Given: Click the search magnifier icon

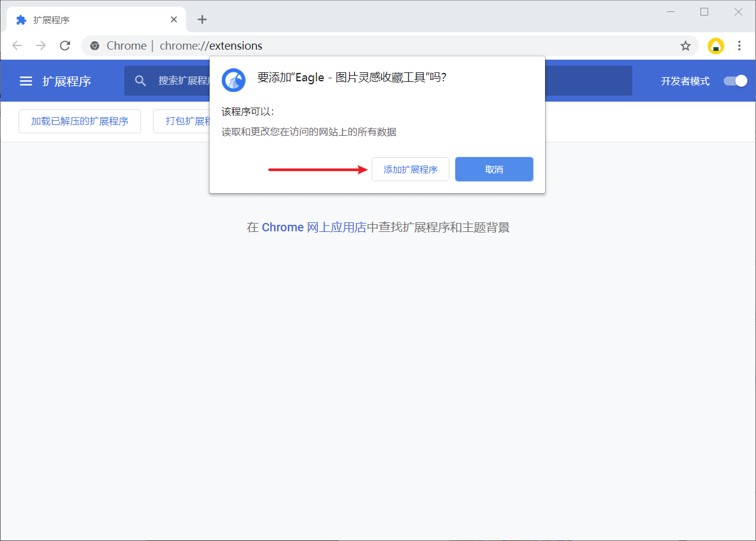Looking at the screenshot, I should (x=140, y=81).
